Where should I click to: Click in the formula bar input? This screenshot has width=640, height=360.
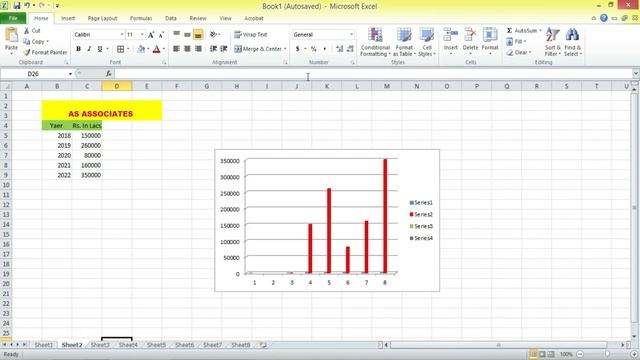point(373,74)
